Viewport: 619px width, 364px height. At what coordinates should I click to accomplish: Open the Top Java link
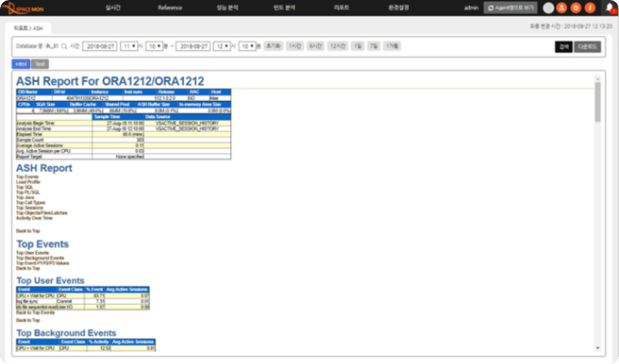click(x=25, y=197)
